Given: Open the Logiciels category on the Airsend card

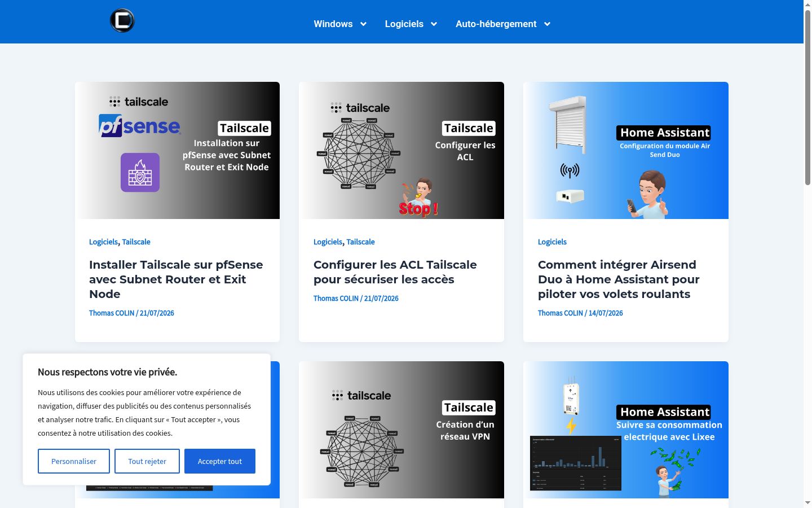Looking at the screenshot, I should click(552, 242).
